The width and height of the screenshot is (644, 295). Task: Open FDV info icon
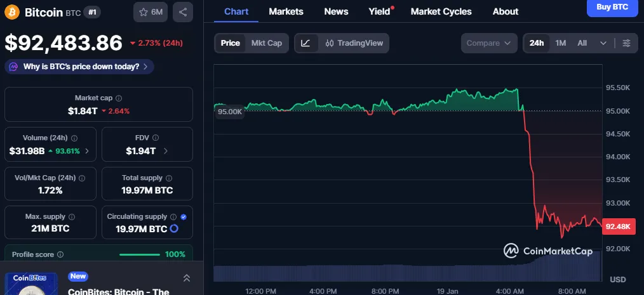coord(155,138)
